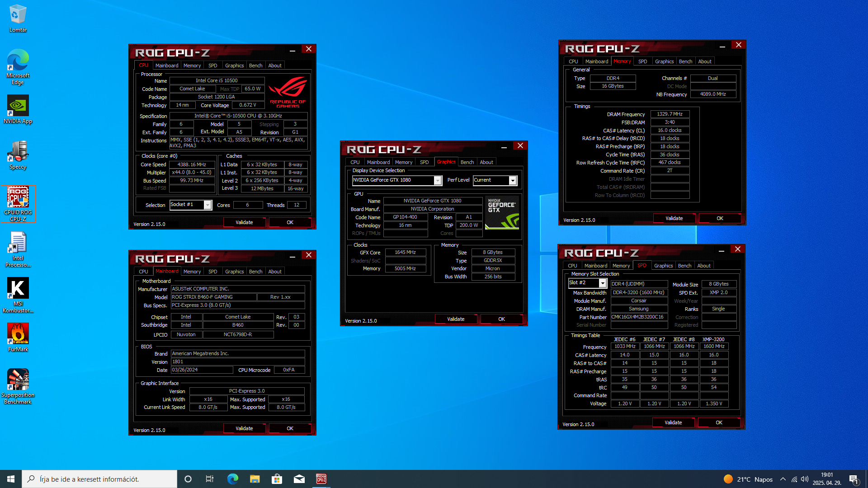Screen dimensions: 868x488
Task: Open About tab in Graphics window
Action: pos(486,162)
